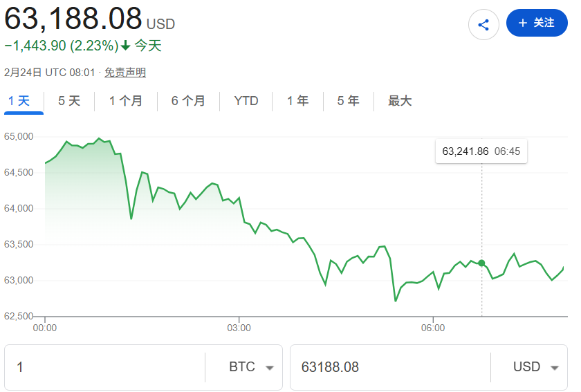Click the 关注 follow button

tap(537, 23)
